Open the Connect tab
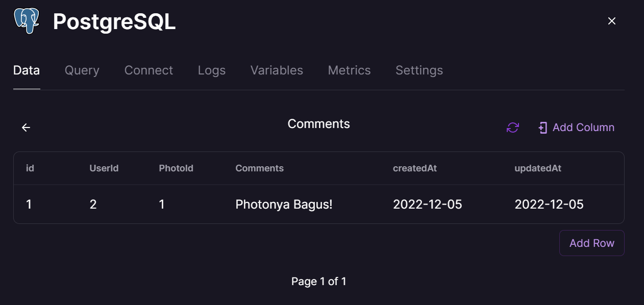The image size is (644, 305). pyautogui.click(x=148, y=70)
